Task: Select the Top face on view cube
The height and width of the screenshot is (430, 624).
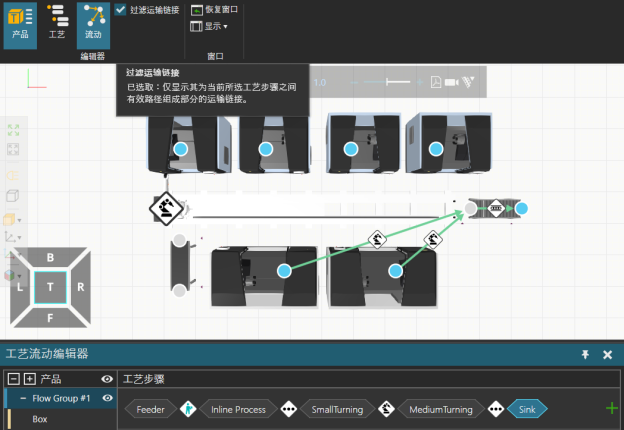Action: [50, 286]
